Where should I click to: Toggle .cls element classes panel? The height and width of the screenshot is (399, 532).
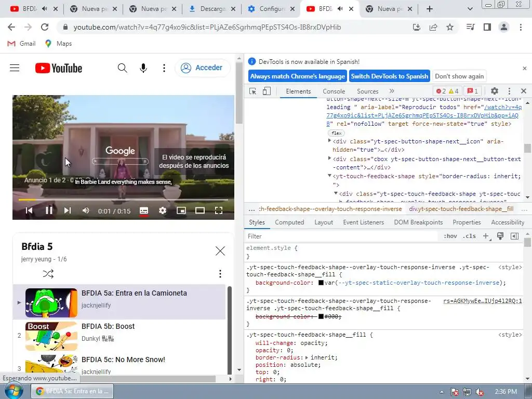pos(469,236)
